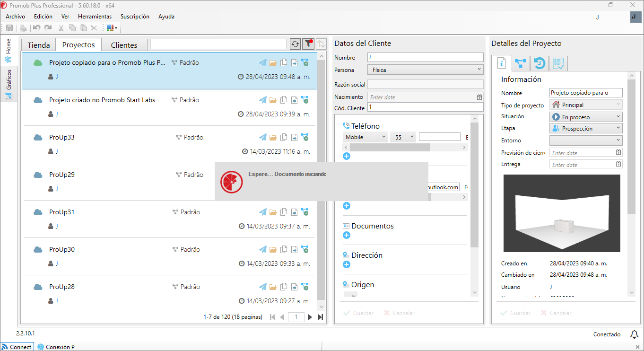Open the Etapa Prospección dropdown

(586, 129)
